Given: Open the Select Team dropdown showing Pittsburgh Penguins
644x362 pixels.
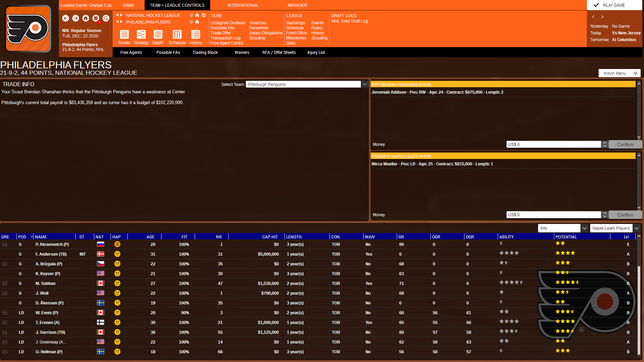Looking at the screenshot, I should coord(307,84).
